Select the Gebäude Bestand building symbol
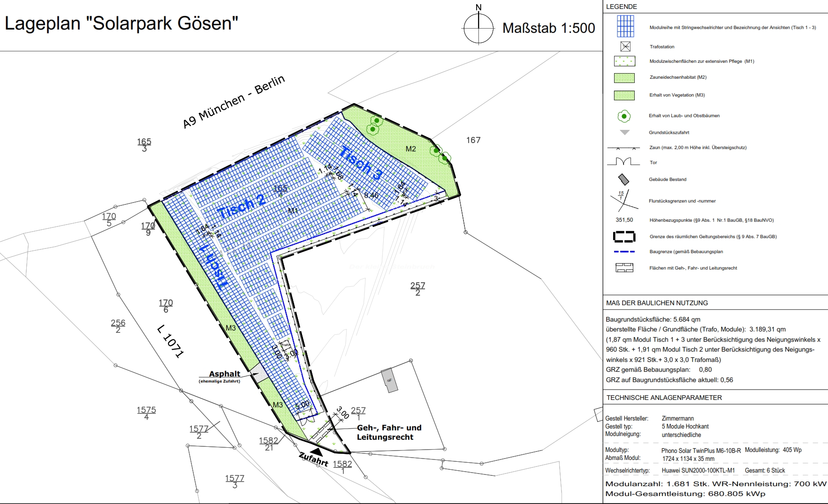Screen dimensions: 828x504 [x=623, y=180]
